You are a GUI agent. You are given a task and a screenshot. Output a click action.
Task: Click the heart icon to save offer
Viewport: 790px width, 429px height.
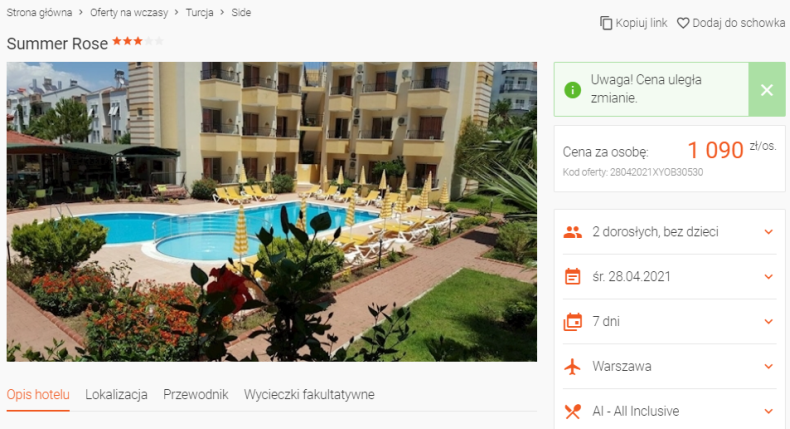[x=683, y=23]
